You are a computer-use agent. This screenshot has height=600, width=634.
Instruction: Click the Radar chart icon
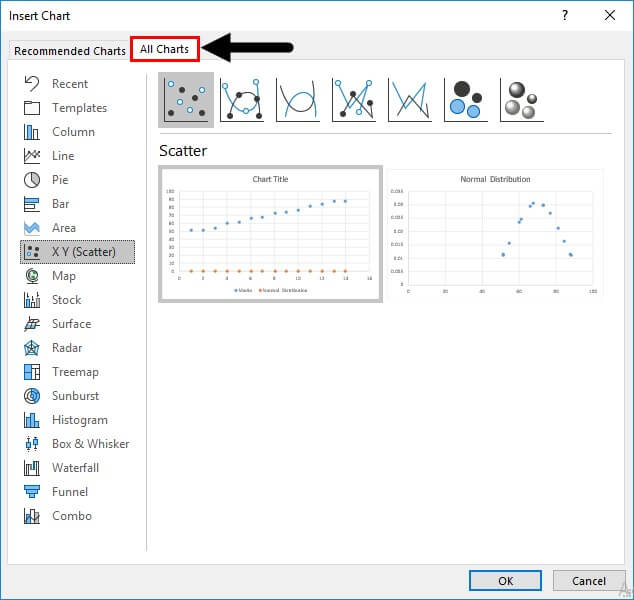[32, 348]
